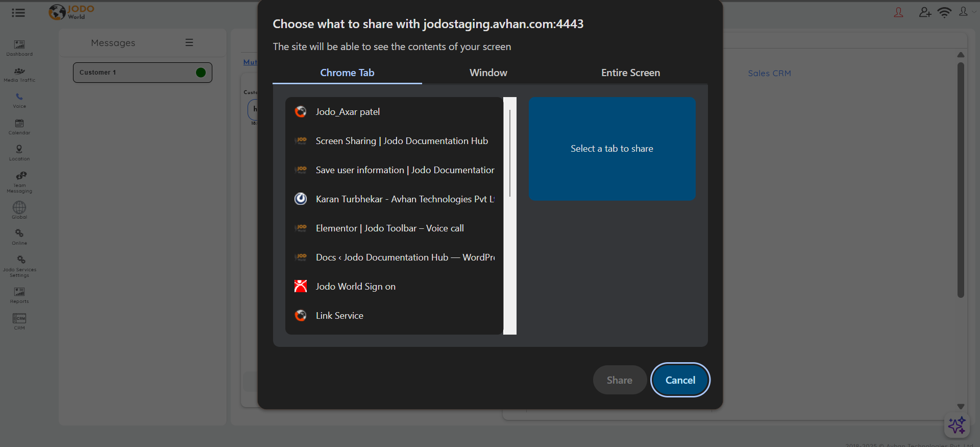This screenshot has width=980, height=447.
Task: Click the page scrollbar down arrow
Action: (x=961, y=407)
